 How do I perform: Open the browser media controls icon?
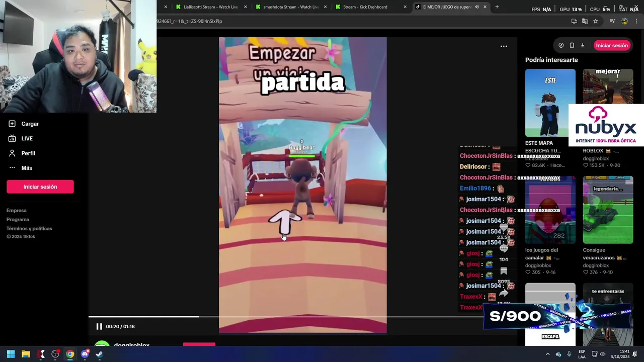point(612,21)
